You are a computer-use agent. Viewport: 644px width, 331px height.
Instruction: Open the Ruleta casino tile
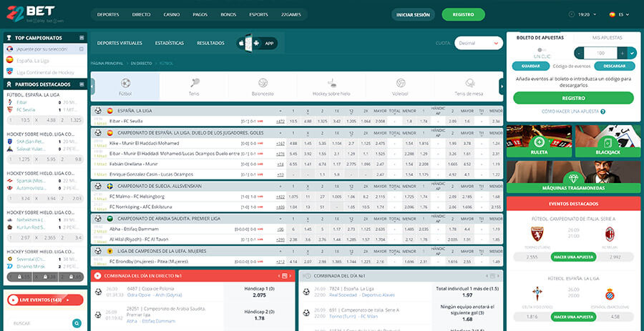coord(539,142)
